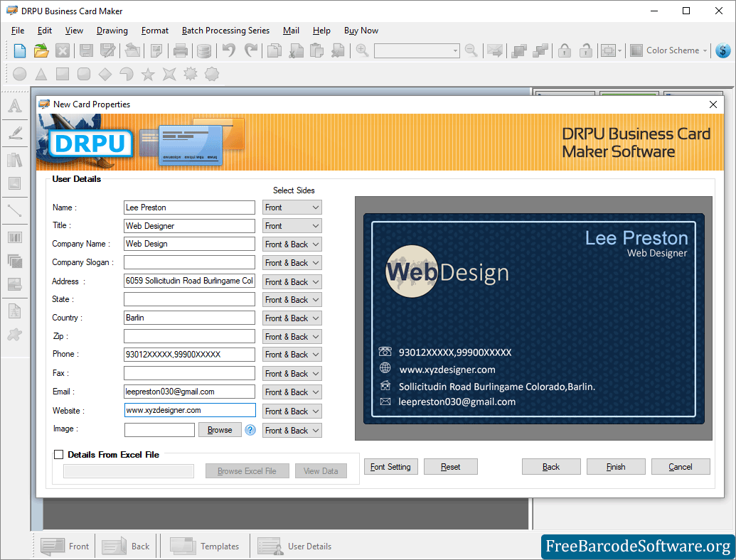Open the Help menu
The height and width of the screenshot is (560, 736).
pyautogui.click(x=321, y=31)
